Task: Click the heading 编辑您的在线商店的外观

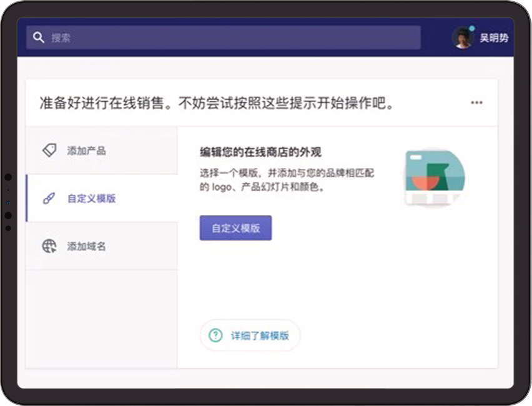Action: (260, 152)
